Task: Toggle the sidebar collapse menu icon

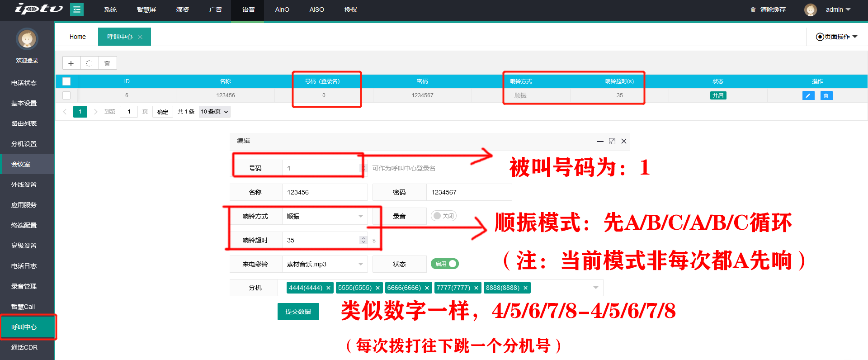Action: (x=77, y=9)
